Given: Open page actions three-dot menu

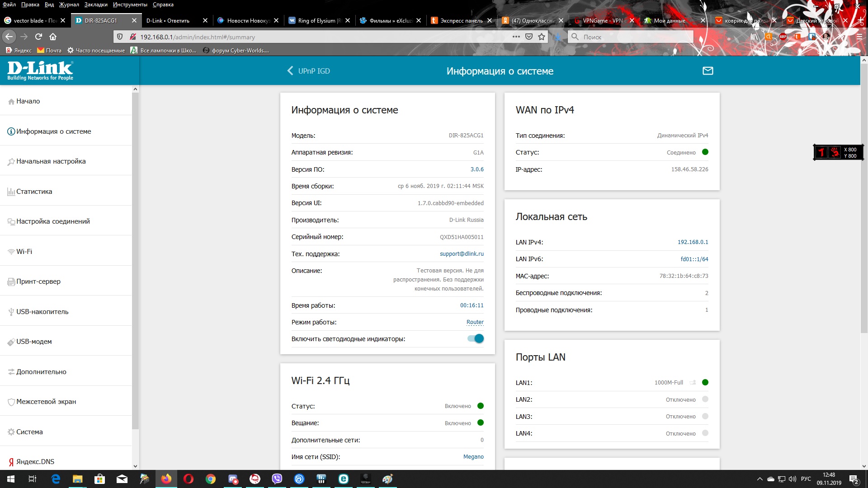Looking at the screenshot, I should pos(516,37).
